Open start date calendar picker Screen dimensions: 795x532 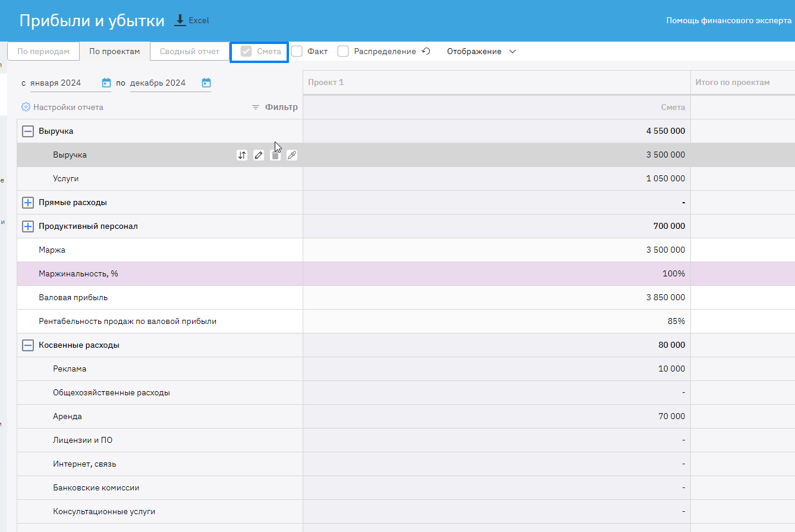[106, 83]
